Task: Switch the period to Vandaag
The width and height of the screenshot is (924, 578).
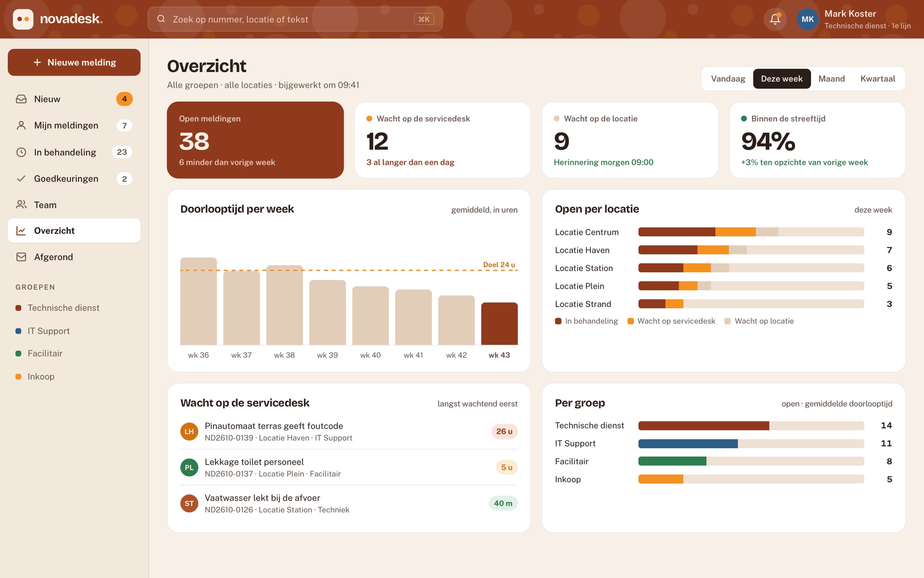Action: [728, 79]
